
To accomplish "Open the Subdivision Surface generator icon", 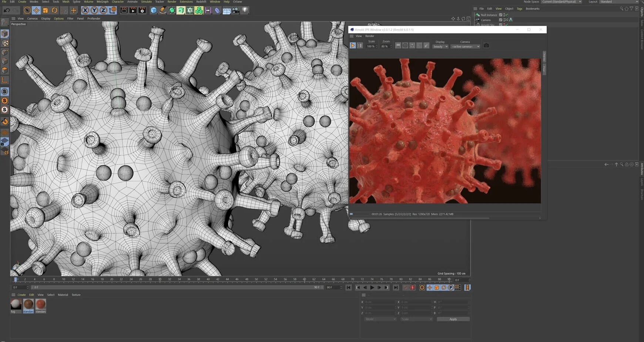I will [x=172, y=10].
